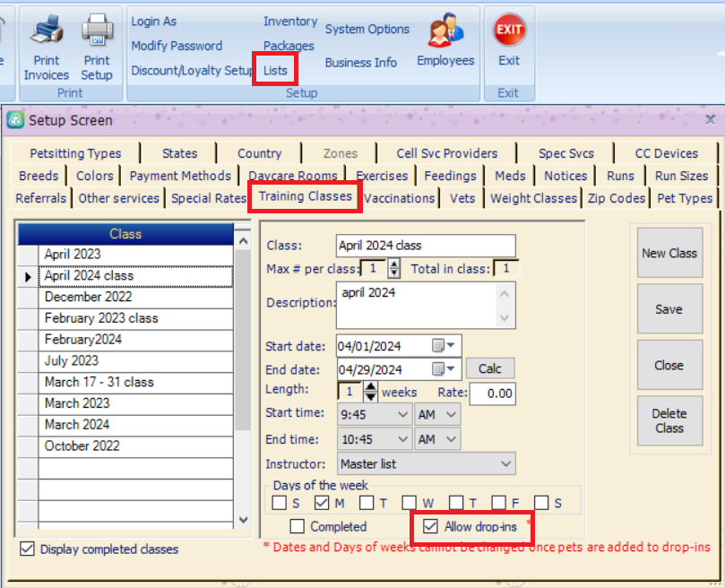This screenshot has height=588, width=725.
Task: Select the Petsitting Types tab
Action: click(x=75, y=153)
